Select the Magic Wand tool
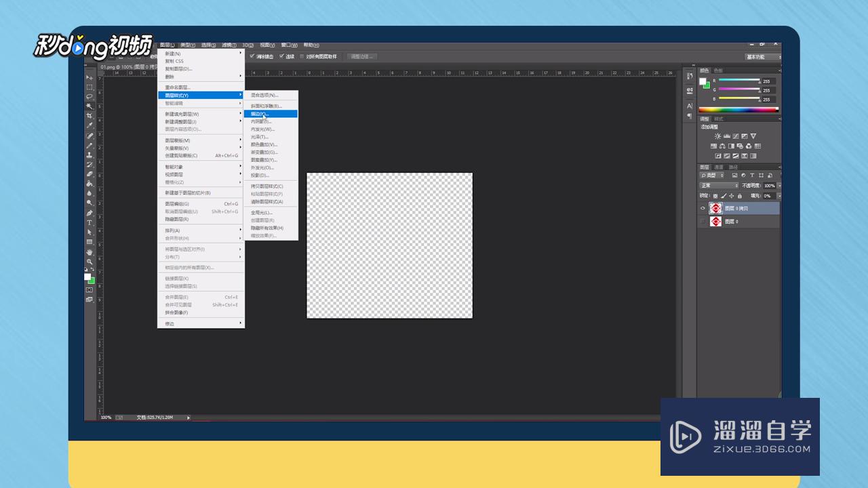868x488 pixels. (89, 106)
